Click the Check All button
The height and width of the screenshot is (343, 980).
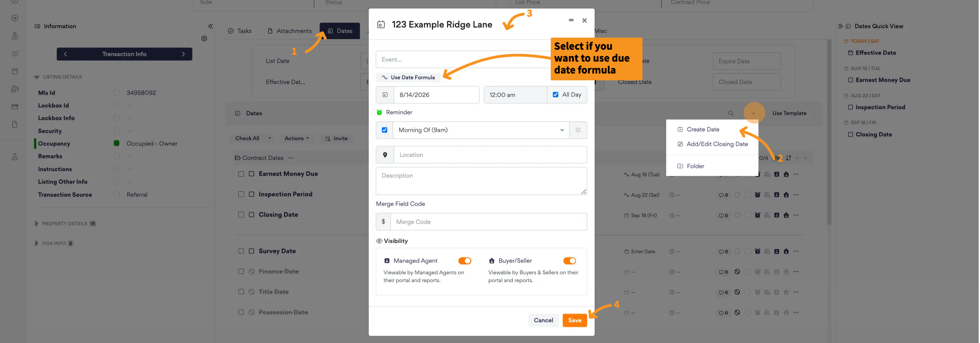[247, 138]
